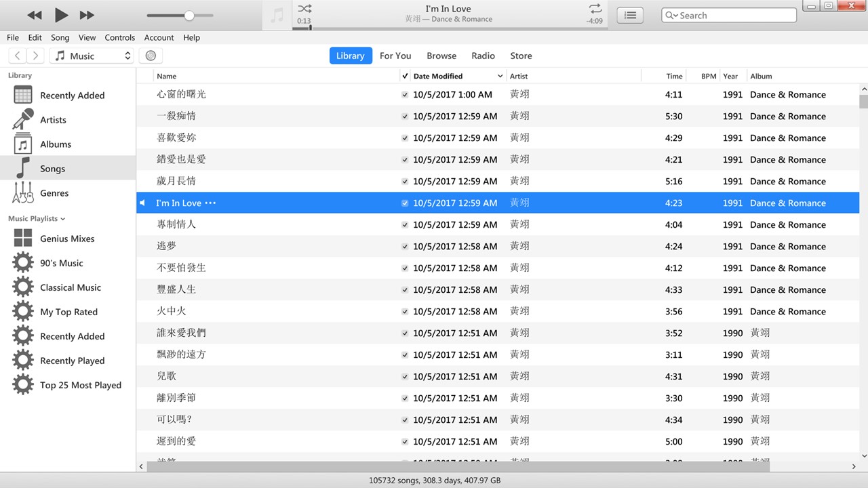868x488 pixels.
Task: Open Recently Added under Music Playlists
Action: point(68,336)
